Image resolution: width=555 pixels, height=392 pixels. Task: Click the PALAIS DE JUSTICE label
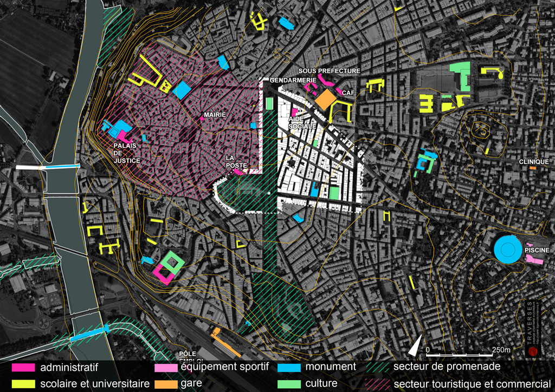point(127,153)
